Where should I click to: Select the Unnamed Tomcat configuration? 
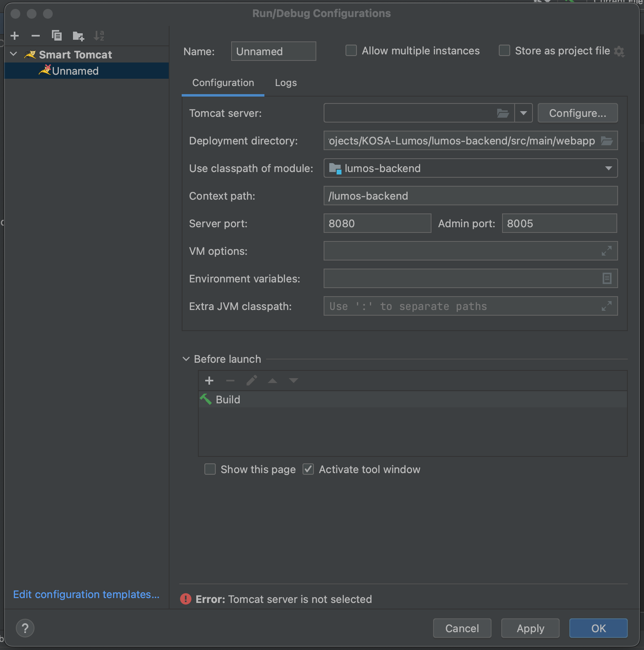(x=86, y=71)
